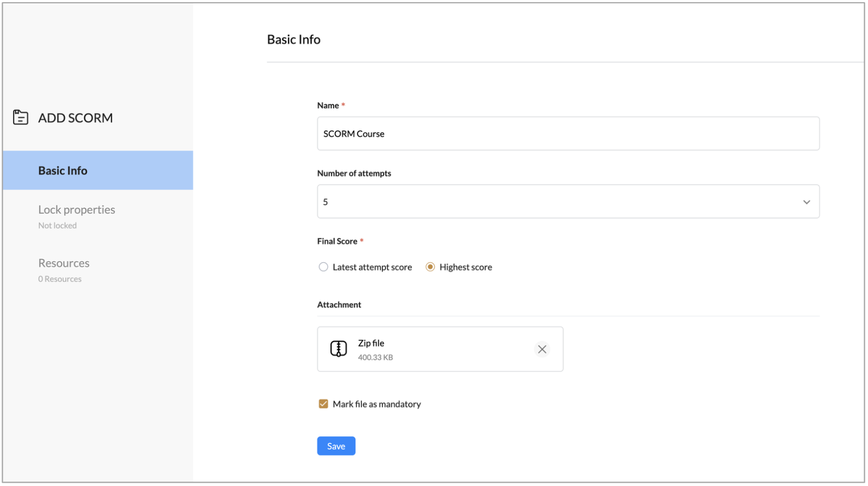The image size is (868, 486).
Task: Click the Number of attempts label
Action: click(x=354, y=173)
